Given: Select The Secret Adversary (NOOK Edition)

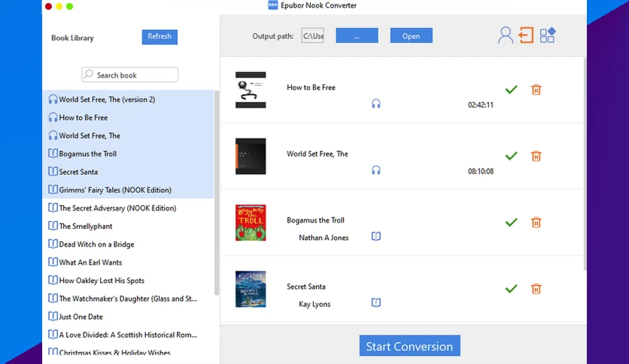Looking at the screenshot, I should click(128, 208).
